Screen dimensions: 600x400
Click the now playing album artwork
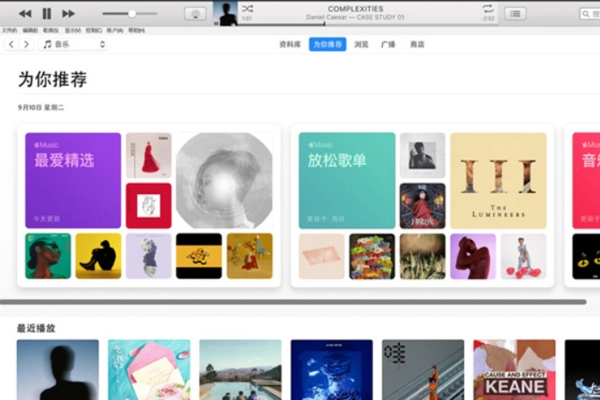click(225, 13)
